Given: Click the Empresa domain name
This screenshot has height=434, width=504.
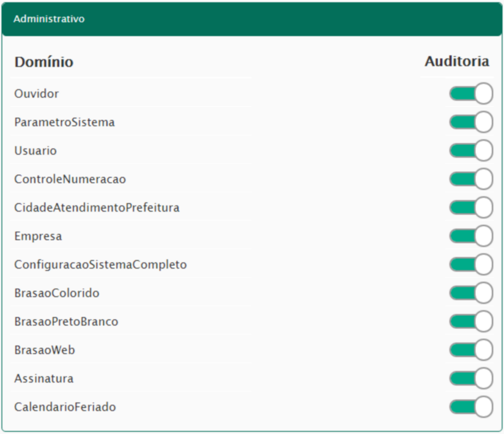Looking at the screenshot, I should (x=38, y=236).
